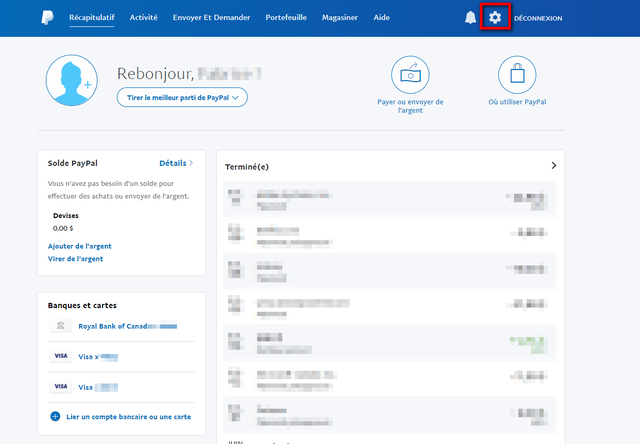
Task: Expand 'Tirer le meilleur parti de PayPal'
Action: (x=181, y=97)
